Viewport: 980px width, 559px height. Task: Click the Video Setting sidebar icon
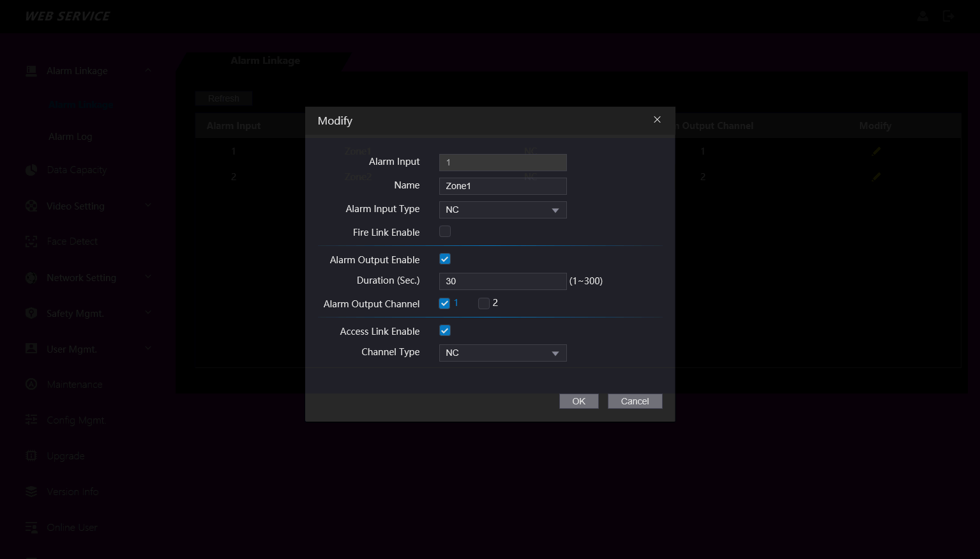coord(31,206)
